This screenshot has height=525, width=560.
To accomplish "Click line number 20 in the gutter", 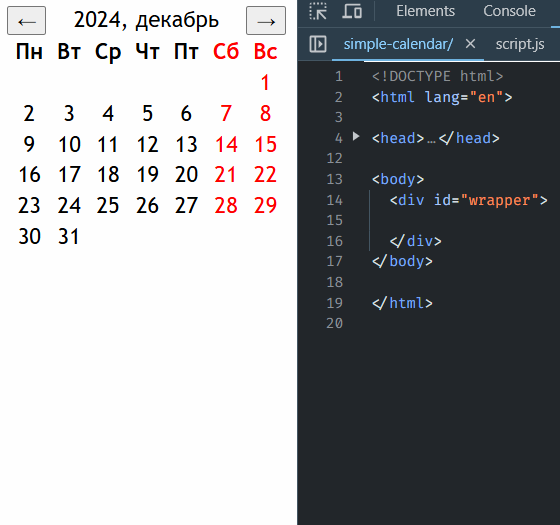I will (335, 323).
